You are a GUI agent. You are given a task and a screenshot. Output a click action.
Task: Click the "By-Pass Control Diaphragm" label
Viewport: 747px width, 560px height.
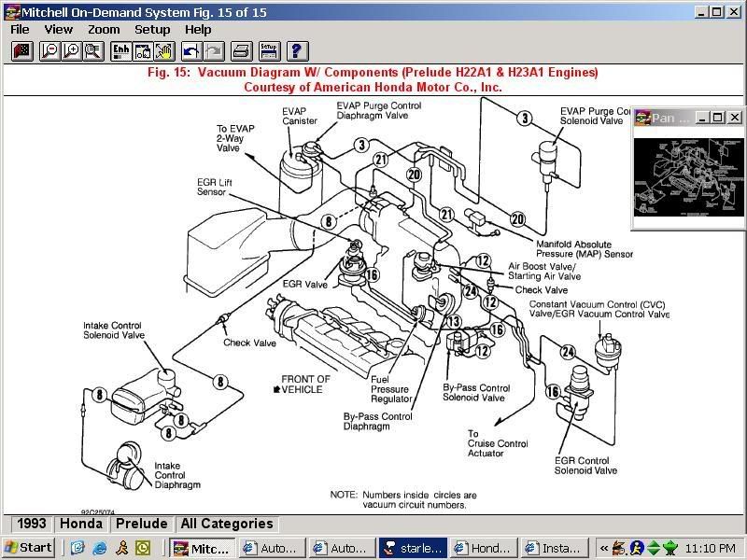pyautogui.click(x=378, y=422)
